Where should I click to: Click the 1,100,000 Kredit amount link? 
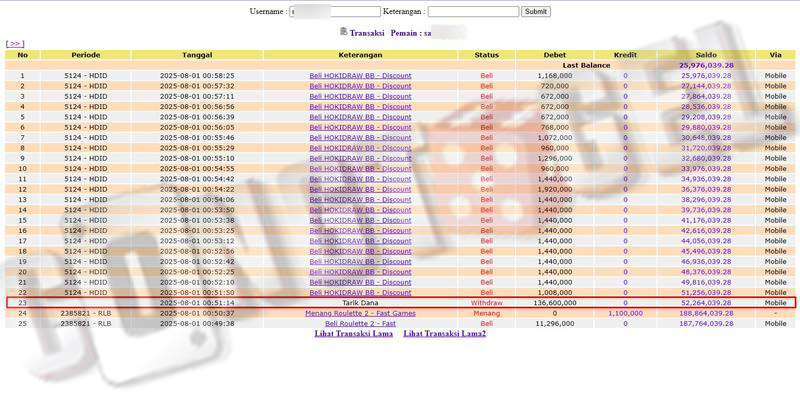(625, 313)
